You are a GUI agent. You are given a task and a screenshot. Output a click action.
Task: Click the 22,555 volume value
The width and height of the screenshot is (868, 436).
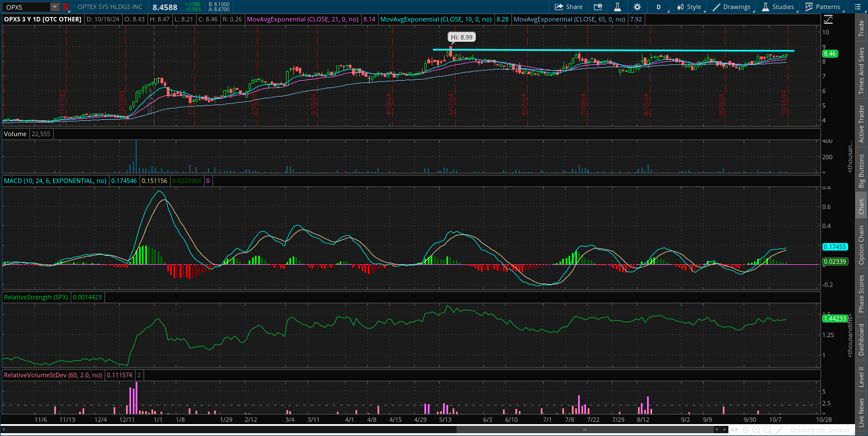click(41, 134)
